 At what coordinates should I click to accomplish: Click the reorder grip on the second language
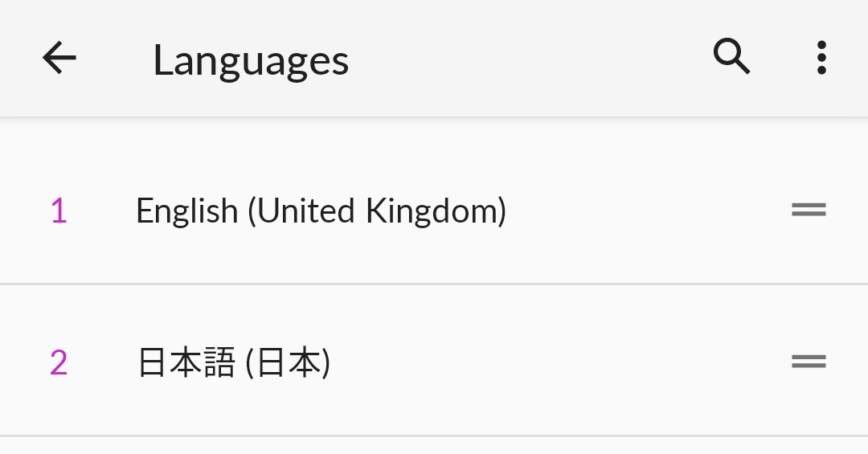(x=809, y=362)
